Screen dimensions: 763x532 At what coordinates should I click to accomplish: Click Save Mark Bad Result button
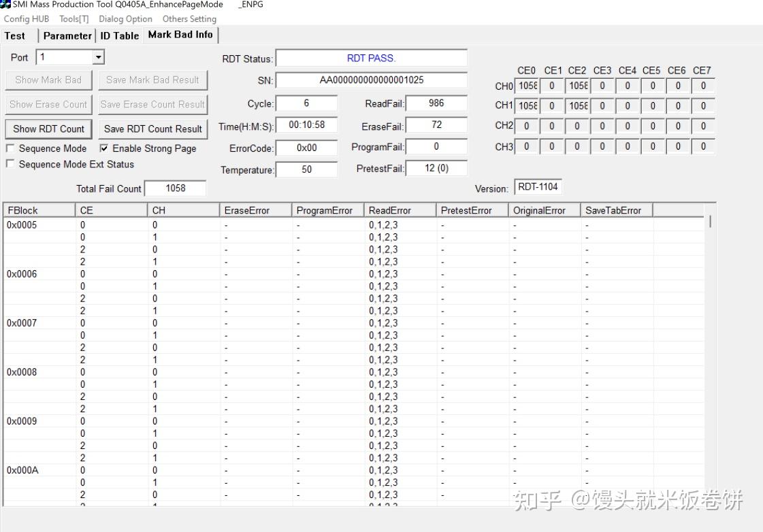[152, 80]
